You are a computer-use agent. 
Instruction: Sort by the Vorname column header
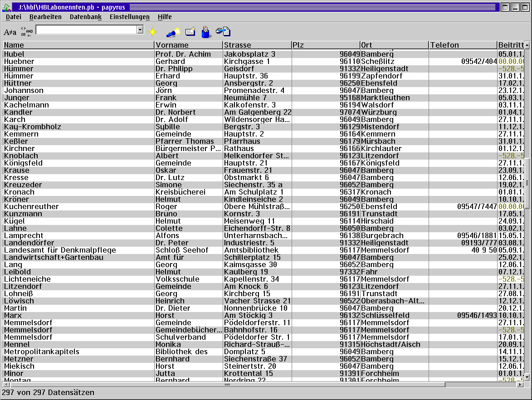(188, 45)
